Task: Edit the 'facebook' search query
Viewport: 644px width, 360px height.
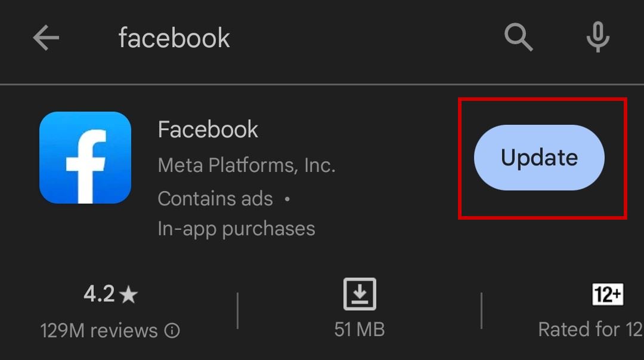Action: (x=174, y=38)
